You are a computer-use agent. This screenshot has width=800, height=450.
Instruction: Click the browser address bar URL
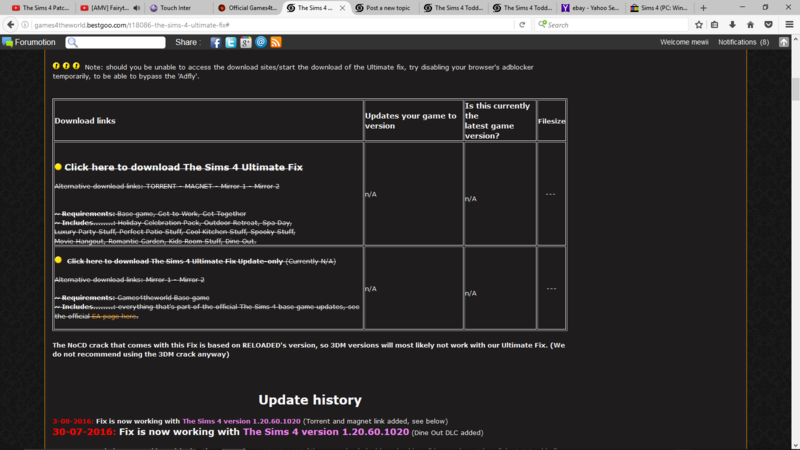(132, 24)
